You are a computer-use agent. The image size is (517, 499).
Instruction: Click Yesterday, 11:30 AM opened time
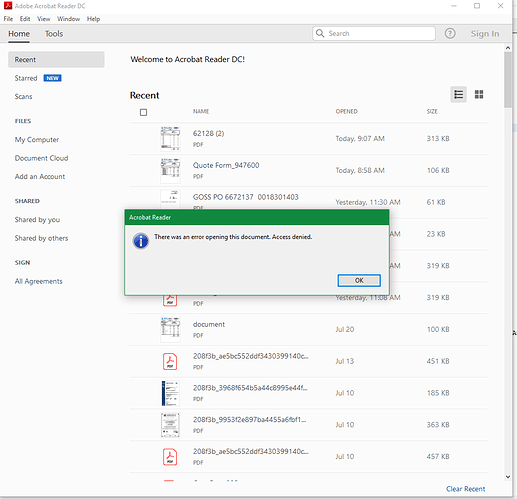tap(368, 202)
